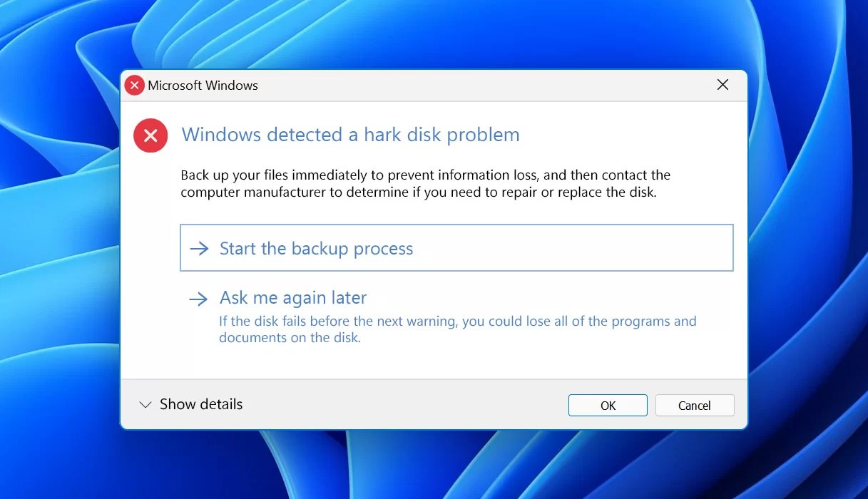This screenshot has width=868, height=499.
Task: Click the red error icon beside the heading
Action: (150, 135)
